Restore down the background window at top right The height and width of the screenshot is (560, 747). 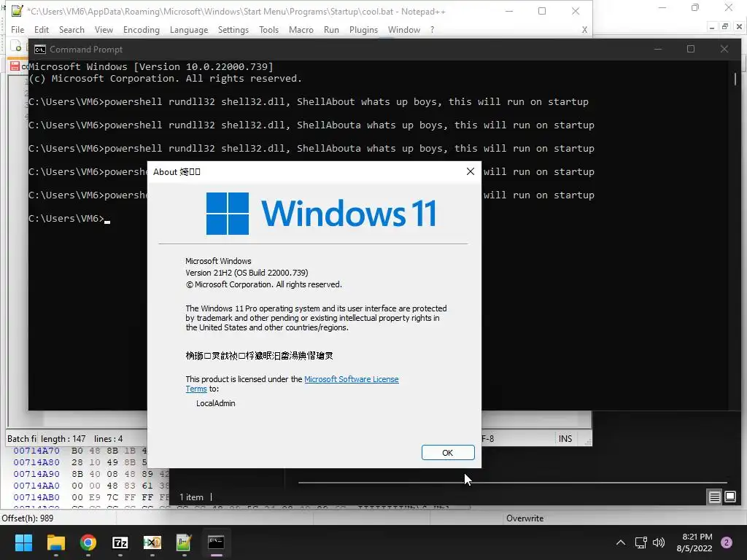pos(695,7)
